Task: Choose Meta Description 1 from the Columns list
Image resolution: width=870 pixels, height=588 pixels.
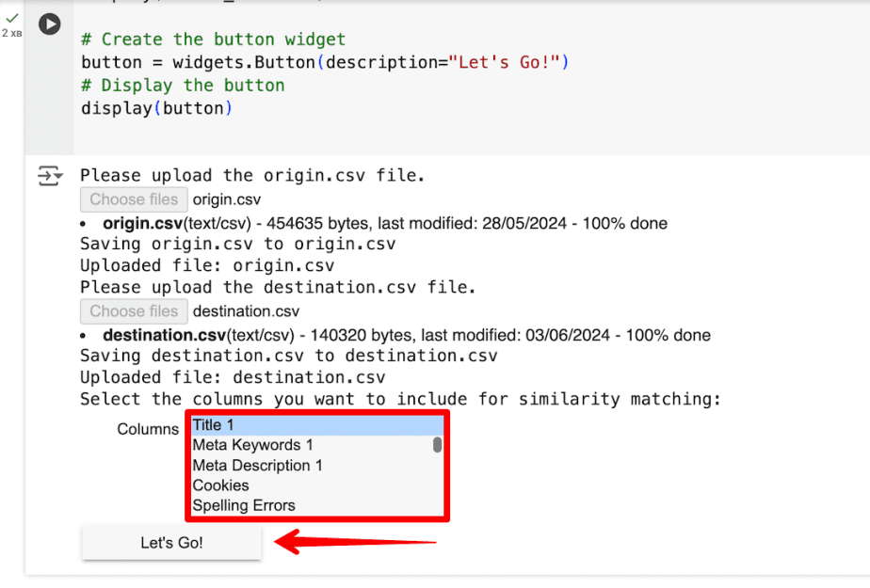Action: [311, 466]
